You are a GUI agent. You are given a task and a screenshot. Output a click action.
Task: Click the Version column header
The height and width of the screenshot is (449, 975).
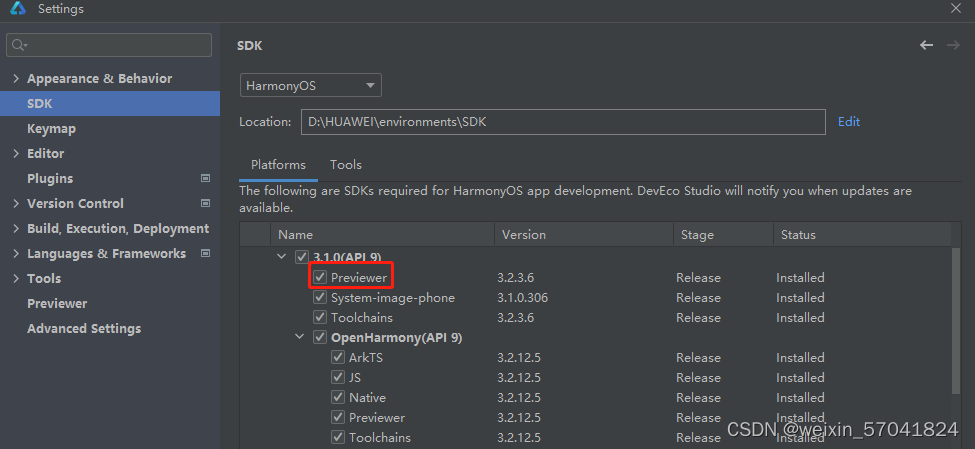coord(584,234)
